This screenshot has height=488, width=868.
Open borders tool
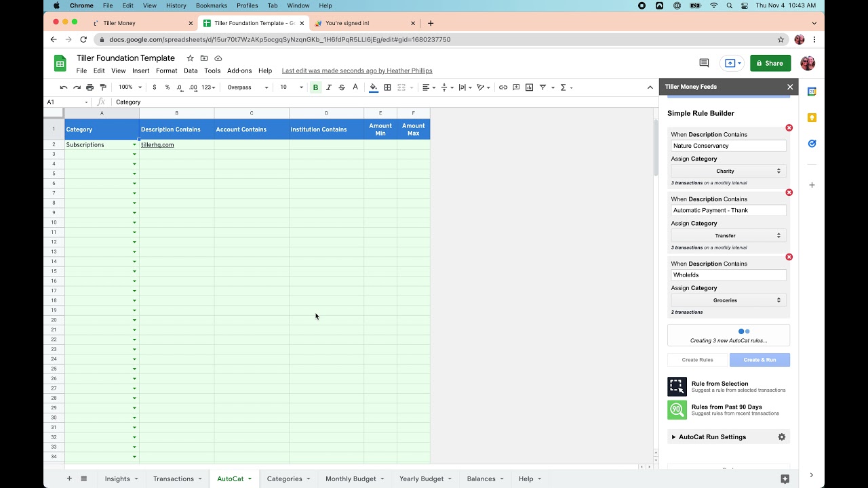point(387,87)
